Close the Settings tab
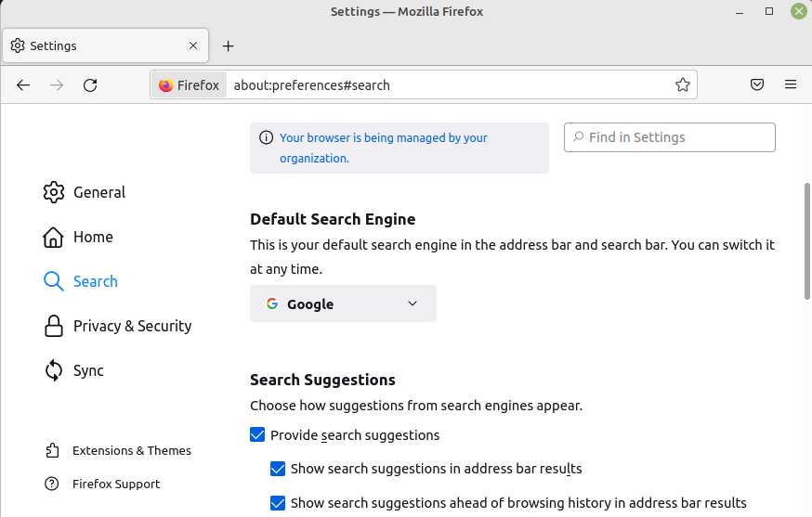Image resolution: width=812 pixels, height=517 pixels. point(193,45)
